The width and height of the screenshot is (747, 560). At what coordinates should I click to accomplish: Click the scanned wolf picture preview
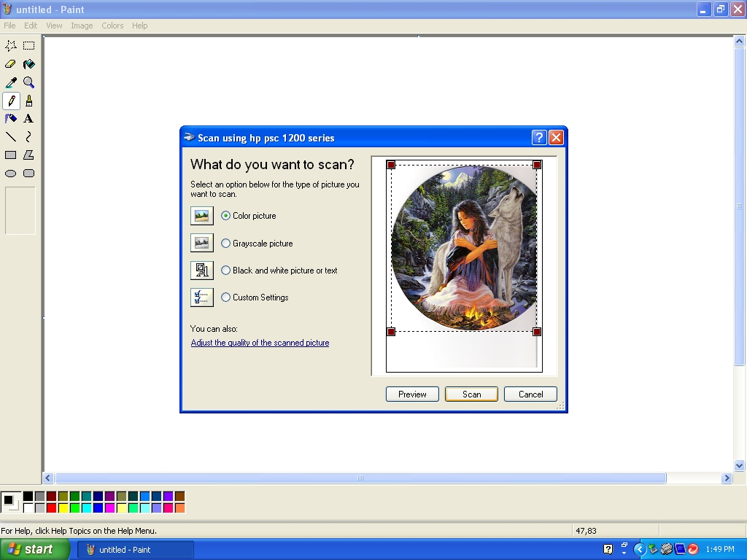tap(464, 248)
